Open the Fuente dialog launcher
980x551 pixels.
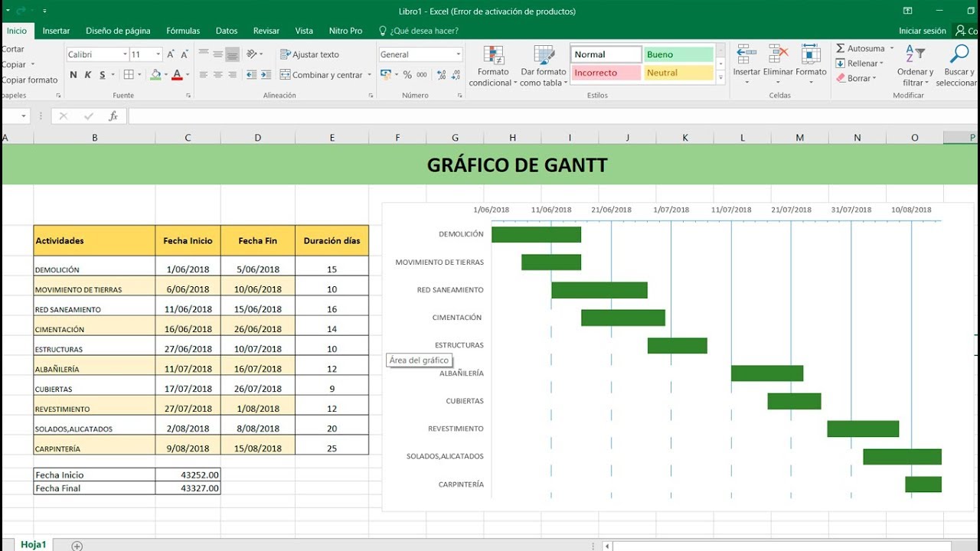187,96
